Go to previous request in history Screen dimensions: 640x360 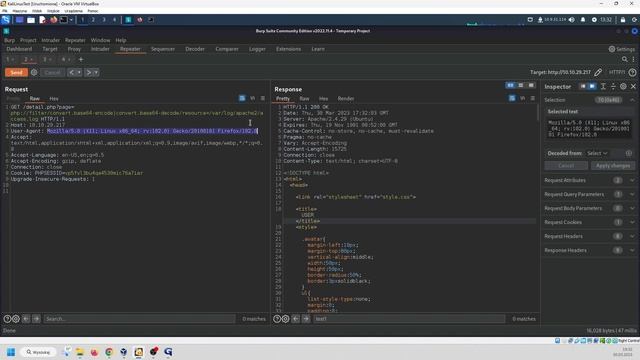pyautogui.click(x=71, y=73)
